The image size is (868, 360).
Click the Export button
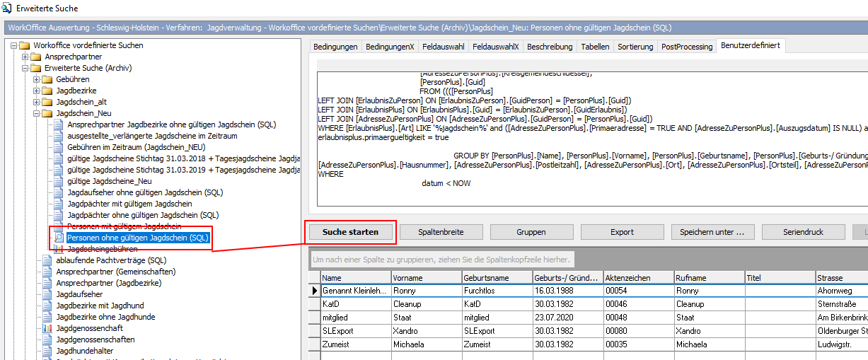click(x=622, y=232)
